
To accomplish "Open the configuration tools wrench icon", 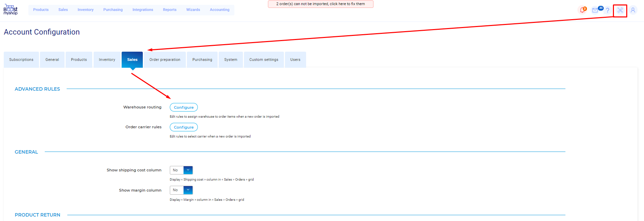I will tap(620, 10).
